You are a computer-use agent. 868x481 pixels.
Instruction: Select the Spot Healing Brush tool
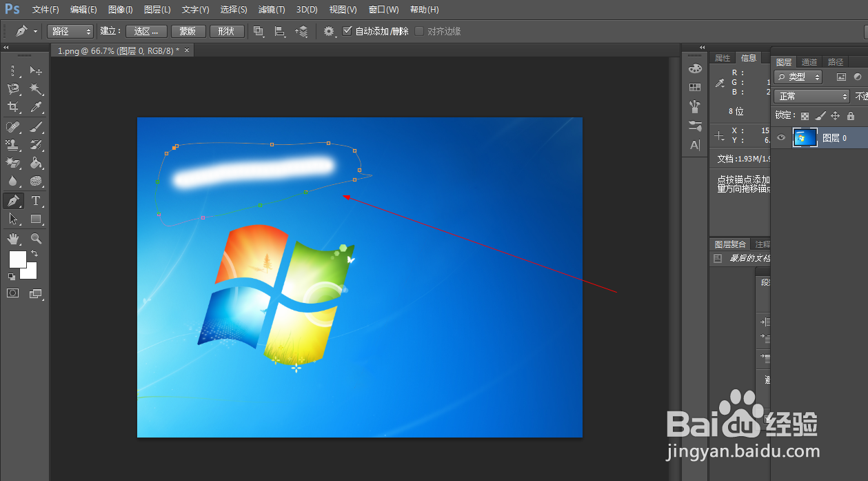pyautogui.click(x=13, y=126)
